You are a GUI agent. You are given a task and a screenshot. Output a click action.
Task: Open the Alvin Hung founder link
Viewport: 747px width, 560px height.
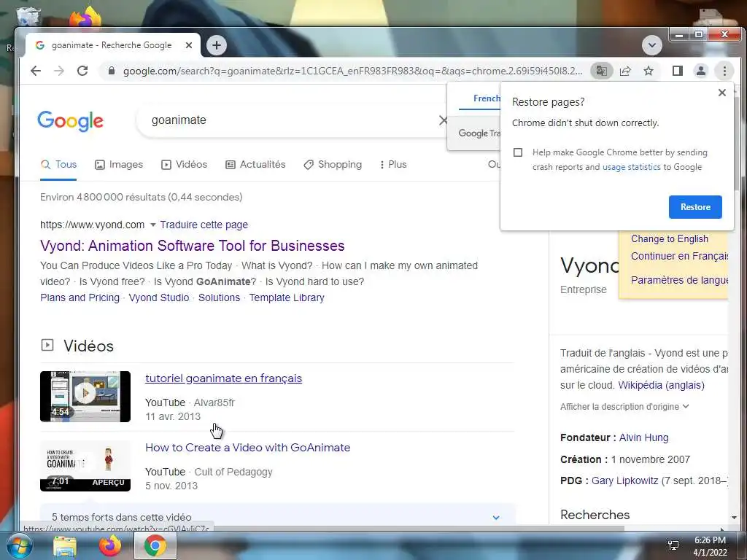[x=643, y=437]
